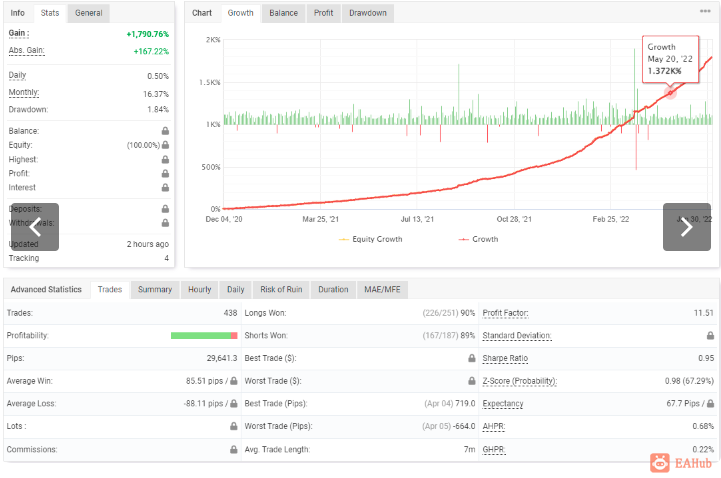Switch to the Balance chart tab

click(x=283, y=13)
